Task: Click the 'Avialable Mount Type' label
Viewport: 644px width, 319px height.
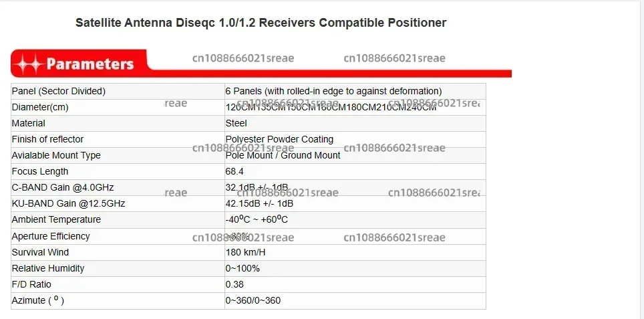Action: pyautogui.click(x=56, y=155)
